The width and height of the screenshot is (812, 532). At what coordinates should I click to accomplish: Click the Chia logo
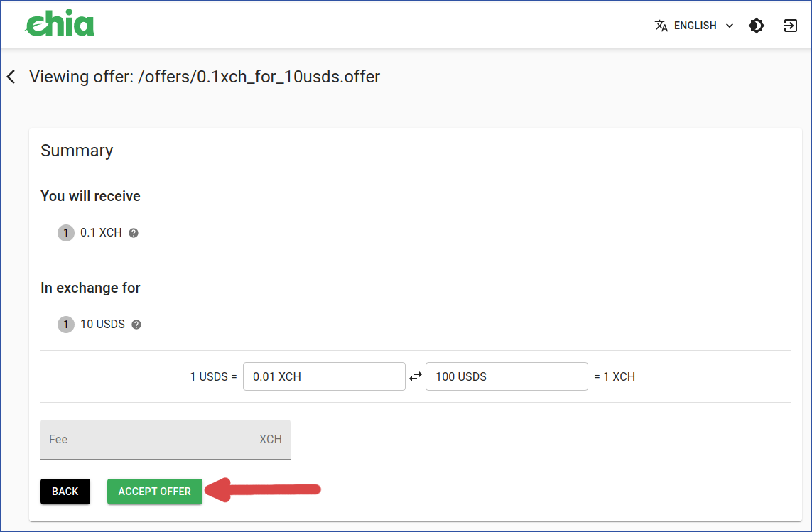point(60,24)
